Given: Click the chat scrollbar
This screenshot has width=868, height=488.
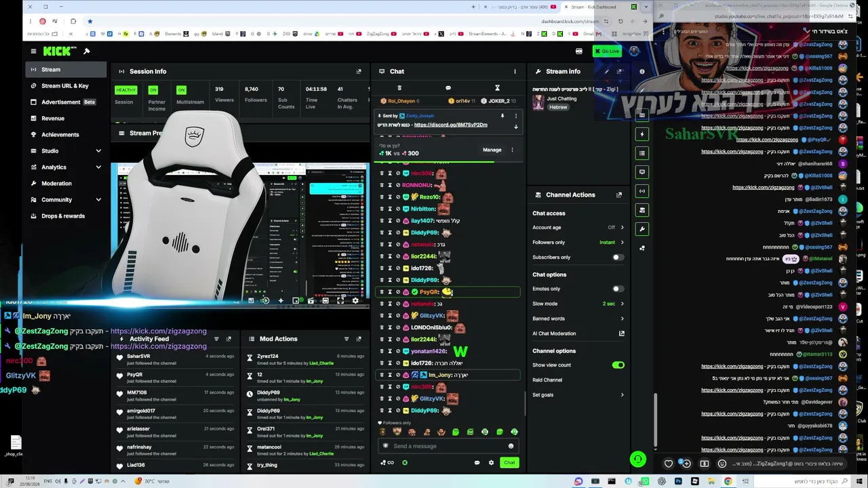Looking at the screenshot, I should [526, 403].
